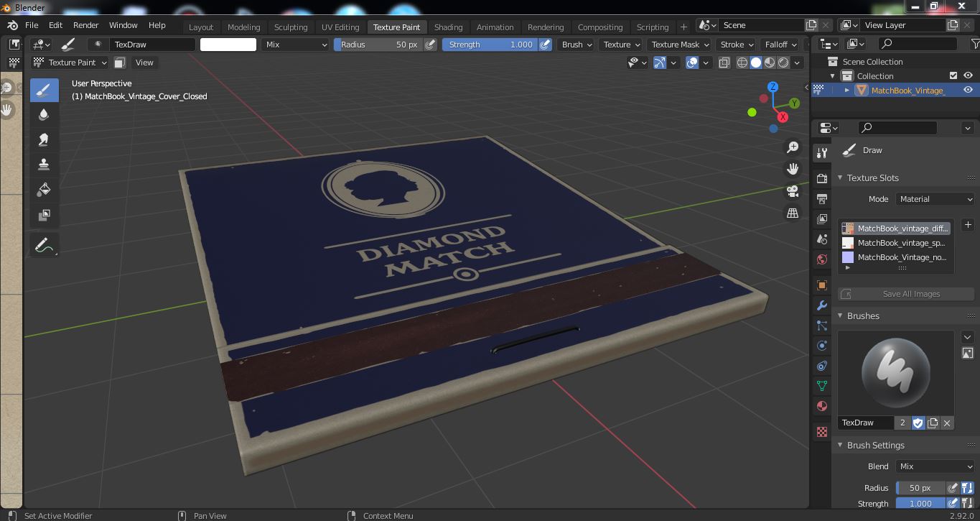This screenshot has width=980, height=521.
Task: Select the Annotate tool
Action: (x=45, y=245)
